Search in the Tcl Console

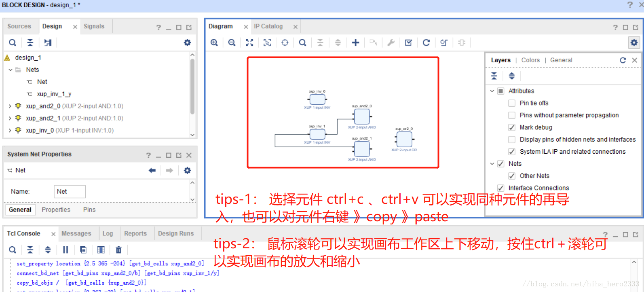tap(13, 250)
